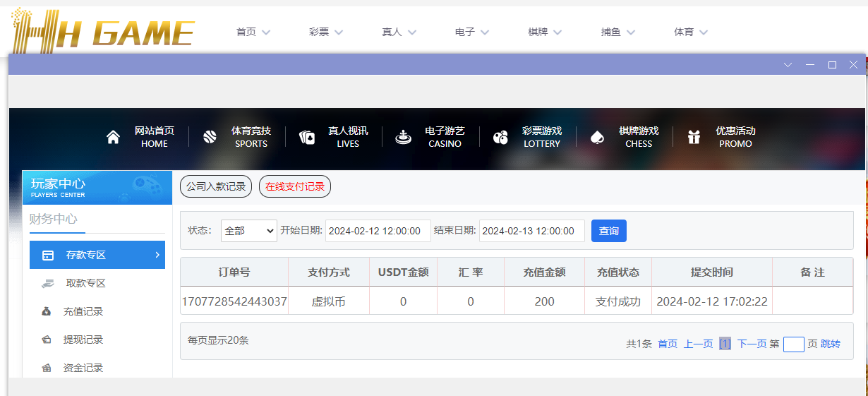Viewport: 868px width, 396px height.
Task: Expand the 彩票 top menu dropdown
Action: click(326, 32)
